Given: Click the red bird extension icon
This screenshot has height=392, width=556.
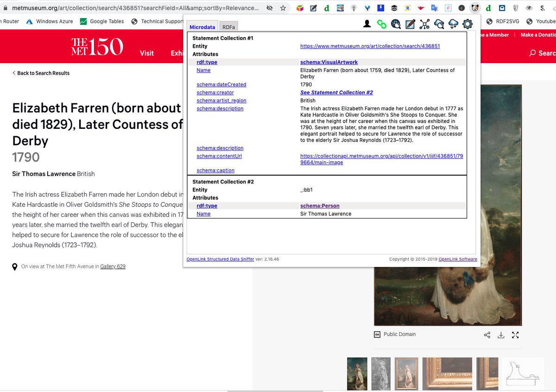Looking at the screenshot, I should 421,8.
